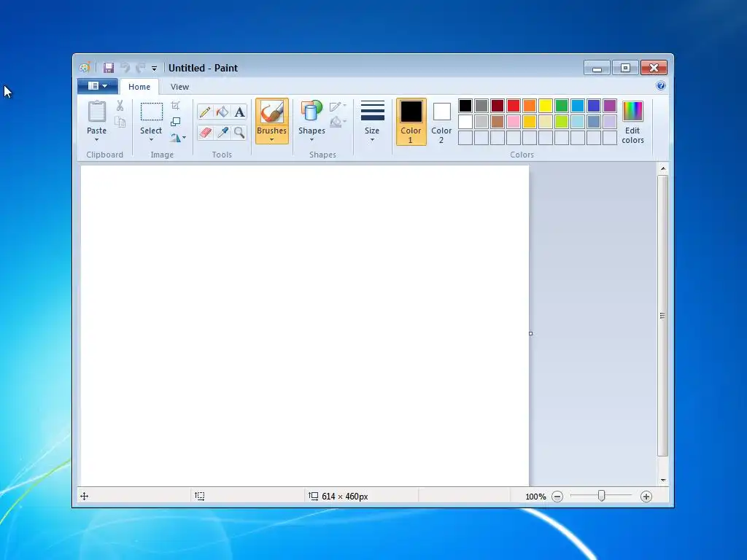Click the zoom in plus button
Screen dimensions: 747x560
(x=646, y=497)
